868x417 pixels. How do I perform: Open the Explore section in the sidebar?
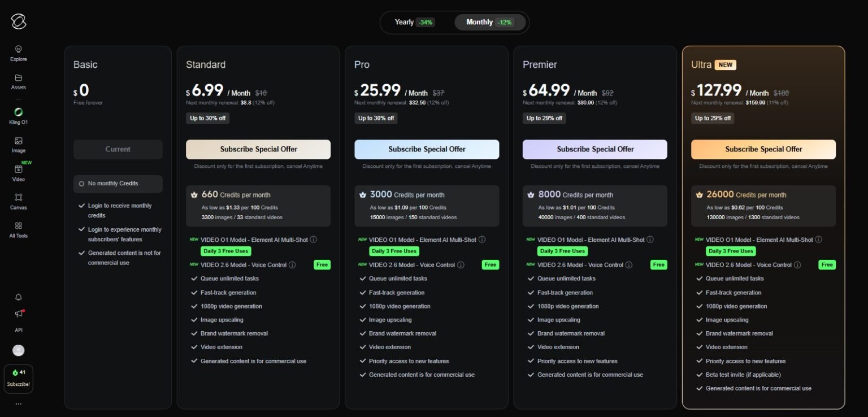click(x=18, y=53)
